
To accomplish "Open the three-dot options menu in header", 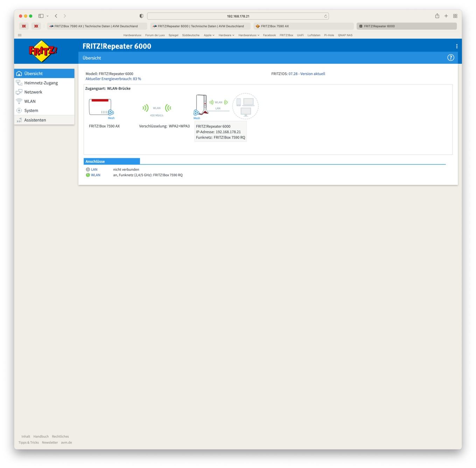I will click(x=456, y=46).
